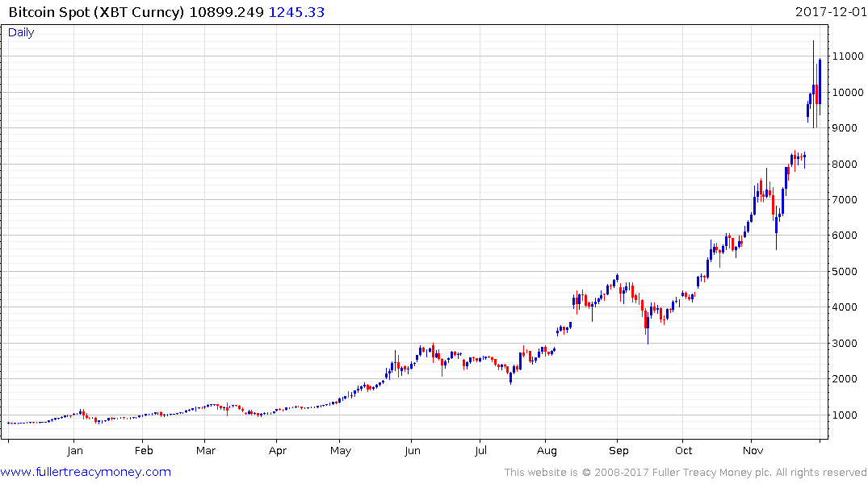The image size is (868, 484).
Task: Click the Fuller Treacy Money copyright notice
Action: (686, 473)
